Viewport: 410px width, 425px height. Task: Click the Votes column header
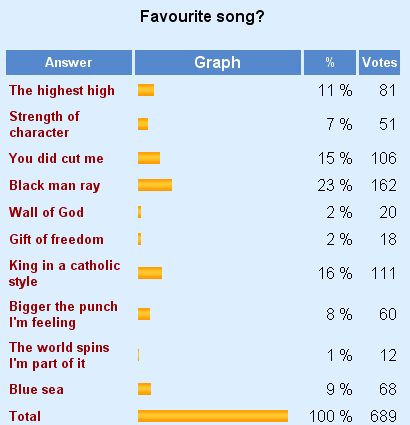pos(379,62)
